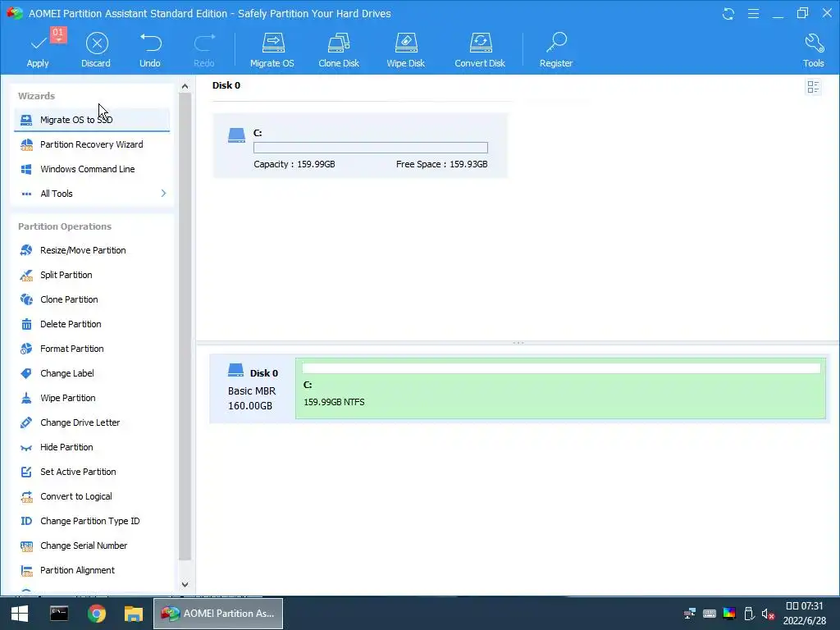The image size is (840, 630).
Task: Open the taskbar clock and date
Action: (804, 614)
